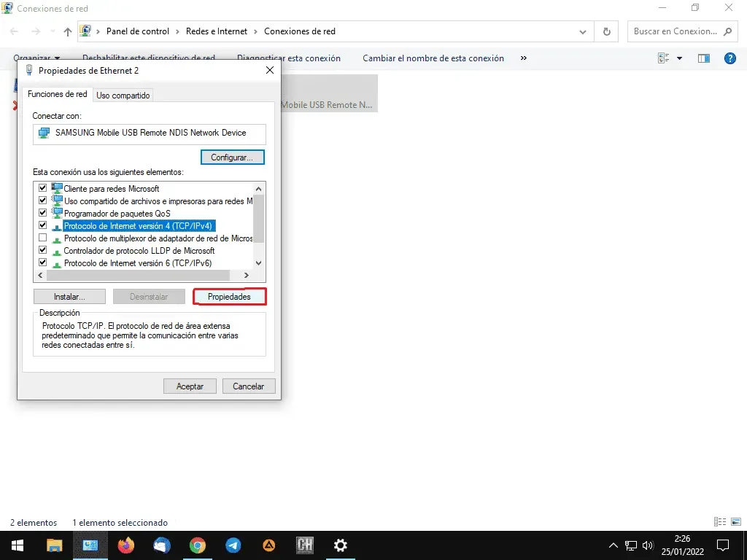This screenshot has width=747, height=560.
Task: Launch Firefox from the taskbar
Action: point(126,545)
